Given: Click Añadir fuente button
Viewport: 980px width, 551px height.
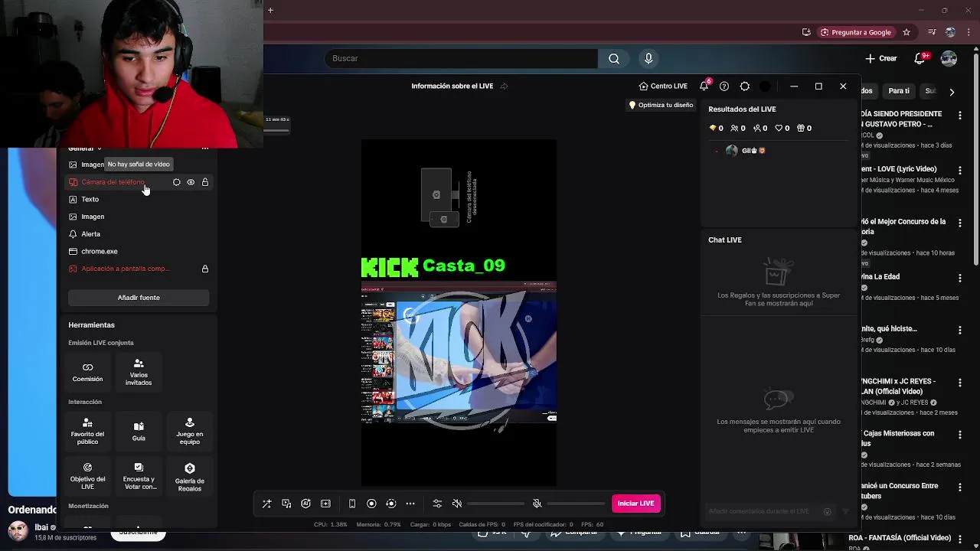Looking at the screenshot, I should click(139, 298).
